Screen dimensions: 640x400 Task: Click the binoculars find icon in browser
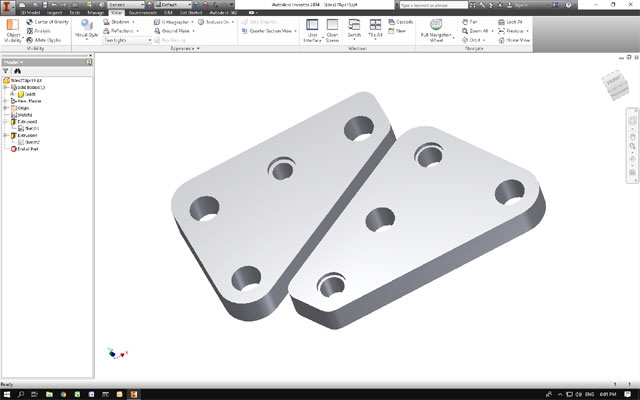click(x=17, y=71)
